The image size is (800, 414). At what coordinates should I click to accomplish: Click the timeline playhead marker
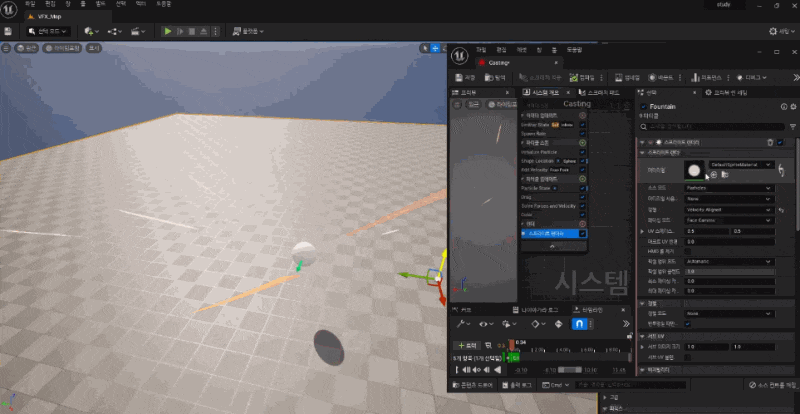pyautogui.click(x=512, y=345)
